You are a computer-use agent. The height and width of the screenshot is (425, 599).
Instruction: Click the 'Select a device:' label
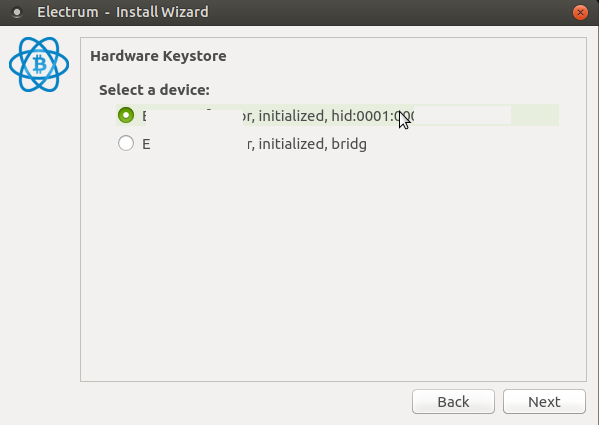tap(154, 90)
